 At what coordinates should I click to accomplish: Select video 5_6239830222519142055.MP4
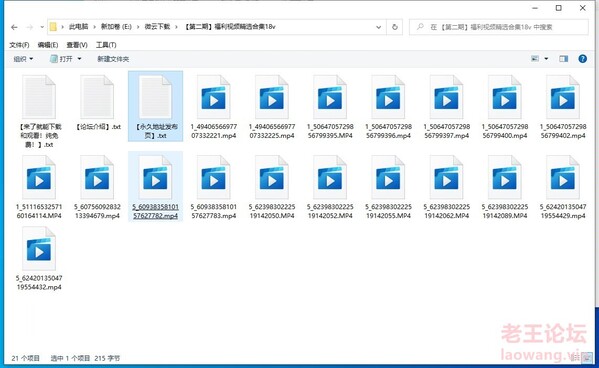389,187
